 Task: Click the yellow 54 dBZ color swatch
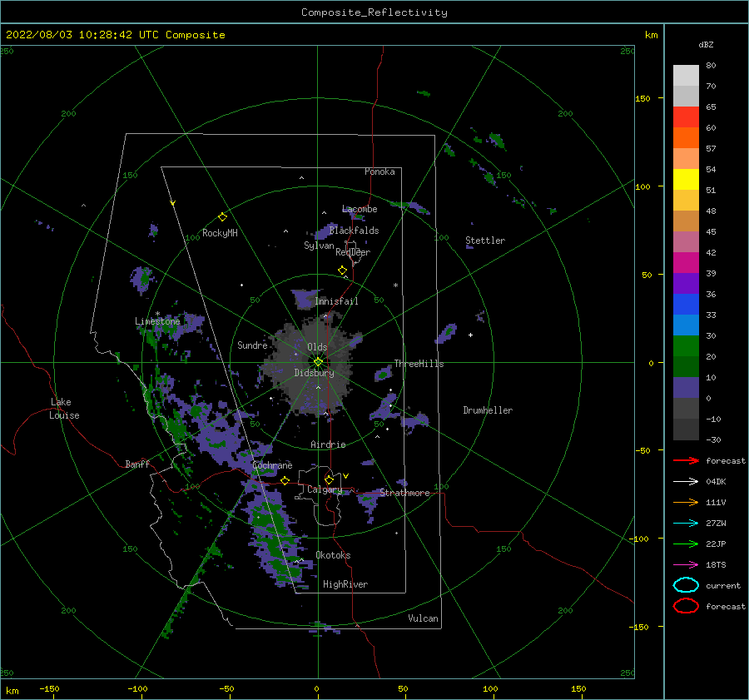coord(686,179)
